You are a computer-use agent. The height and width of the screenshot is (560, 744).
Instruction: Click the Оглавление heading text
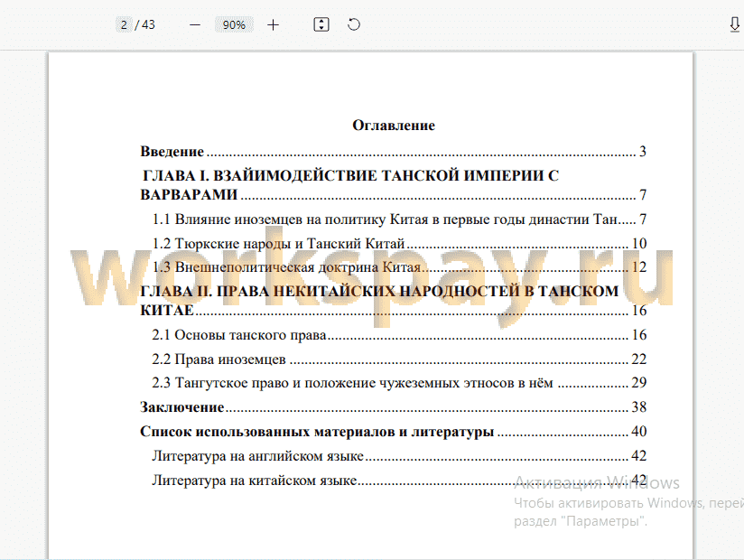(x=394, y=126)
